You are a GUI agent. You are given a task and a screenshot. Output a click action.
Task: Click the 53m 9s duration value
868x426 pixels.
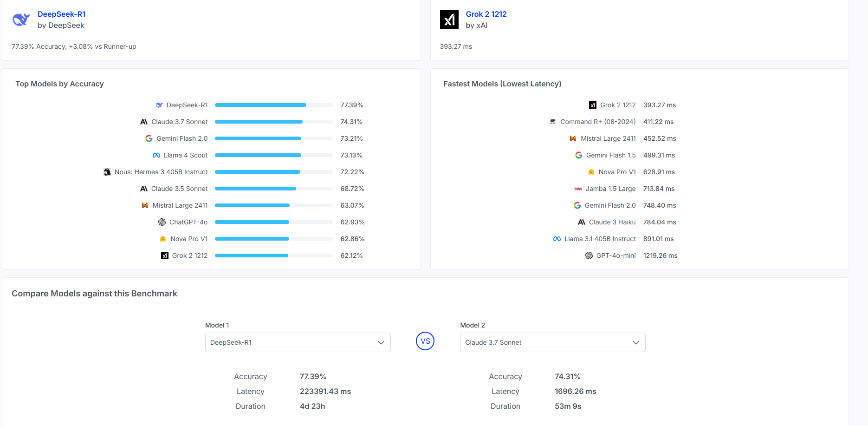(568, 406)
